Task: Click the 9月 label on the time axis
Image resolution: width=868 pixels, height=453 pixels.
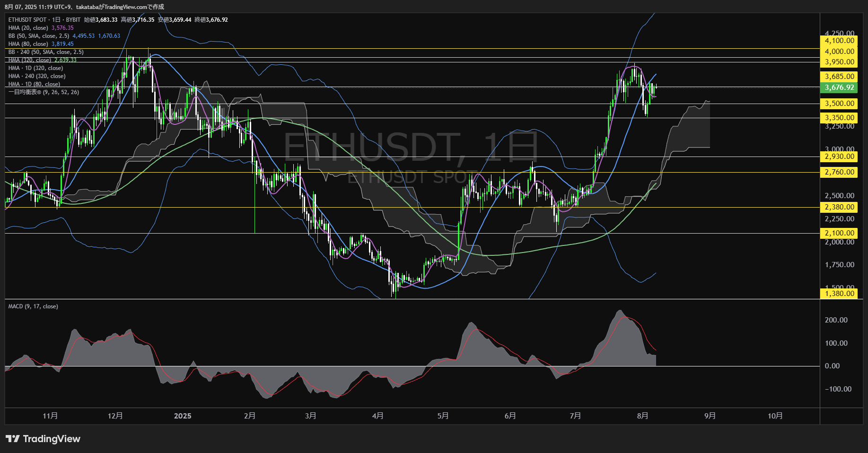Action: coord(710,416)
